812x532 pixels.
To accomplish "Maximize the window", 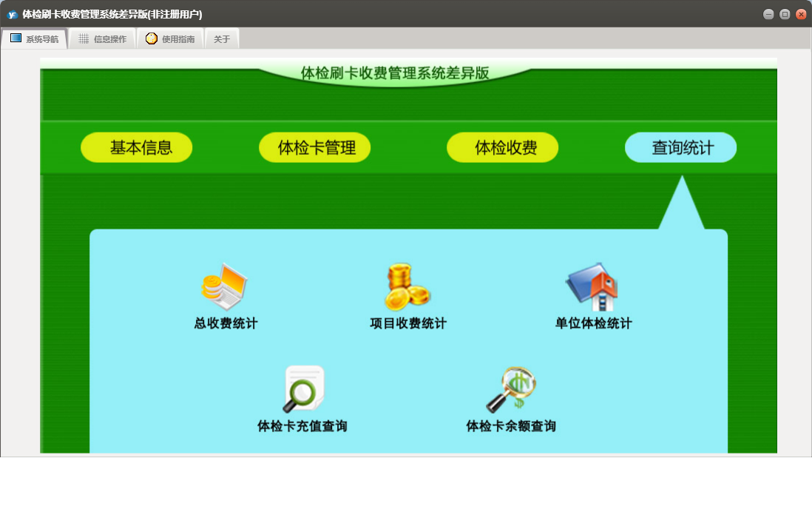I will tap(785, 15).
